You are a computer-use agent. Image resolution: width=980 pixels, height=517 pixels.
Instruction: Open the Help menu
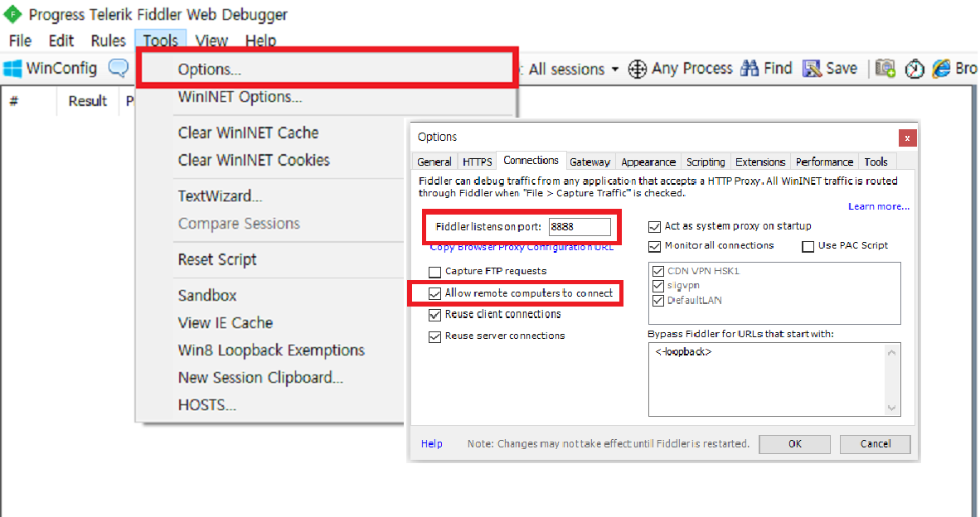point(260,41)
